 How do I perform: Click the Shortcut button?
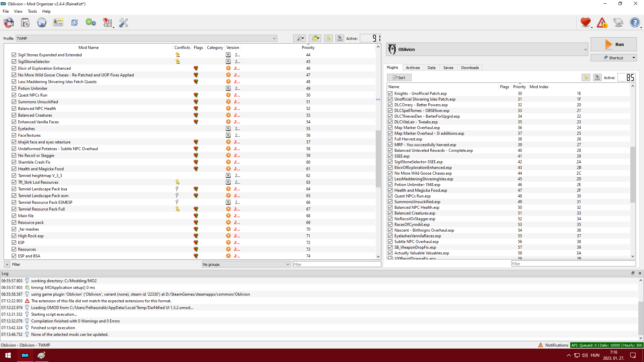coord(613,58)
